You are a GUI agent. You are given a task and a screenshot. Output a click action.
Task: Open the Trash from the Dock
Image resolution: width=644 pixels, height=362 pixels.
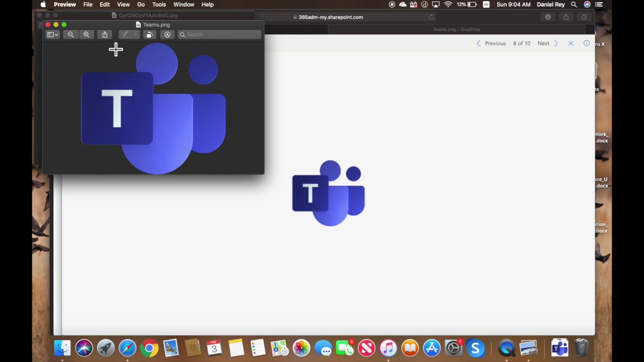pos(581,347)
